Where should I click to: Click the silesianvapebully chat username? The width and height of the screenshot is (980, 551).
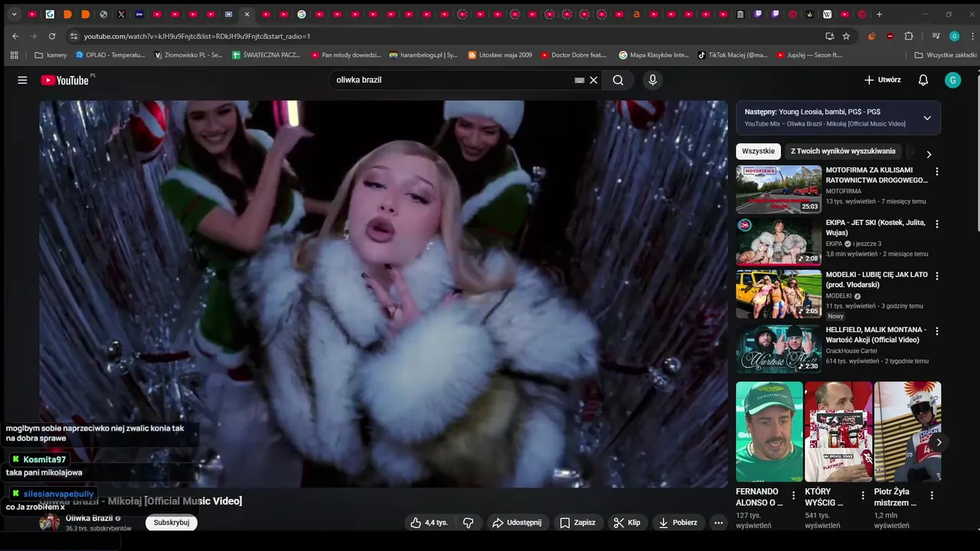pos(58,494)
